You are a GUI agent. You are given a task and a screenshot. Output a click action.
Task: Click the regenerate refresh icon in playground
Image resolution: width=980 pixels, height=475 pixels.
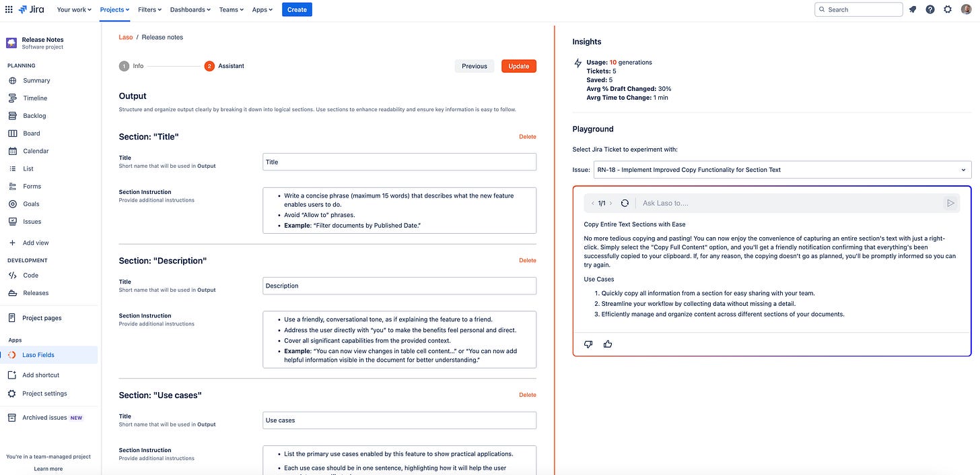(625, 203)
